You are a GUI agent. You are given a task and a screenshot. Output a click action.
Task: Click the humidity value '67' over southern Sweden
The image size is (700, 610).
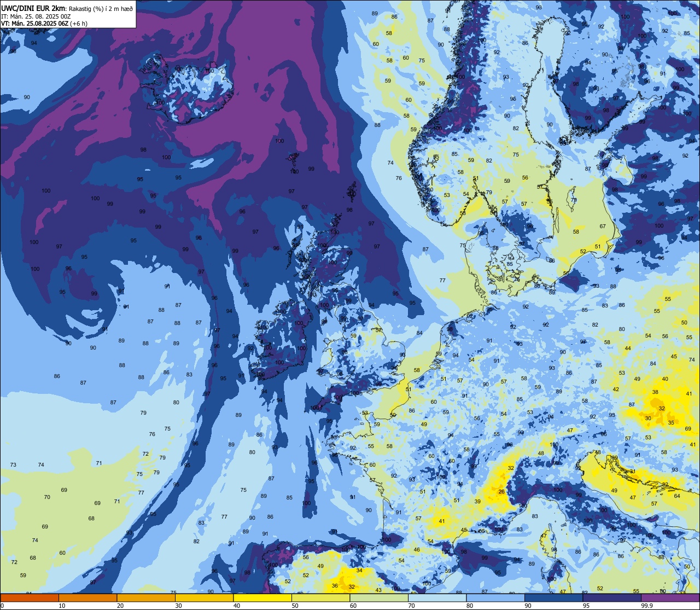point(603,226)
